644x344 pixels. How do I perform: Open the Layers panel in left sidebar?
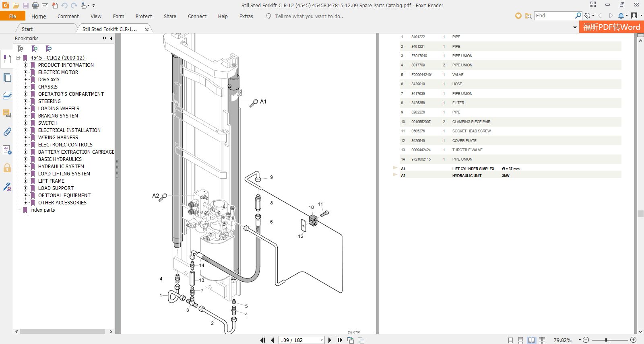7,96
